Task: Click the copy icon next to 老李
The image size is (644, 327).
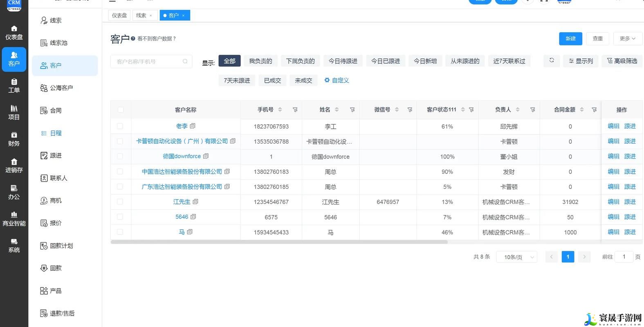Action: [193, 126]
